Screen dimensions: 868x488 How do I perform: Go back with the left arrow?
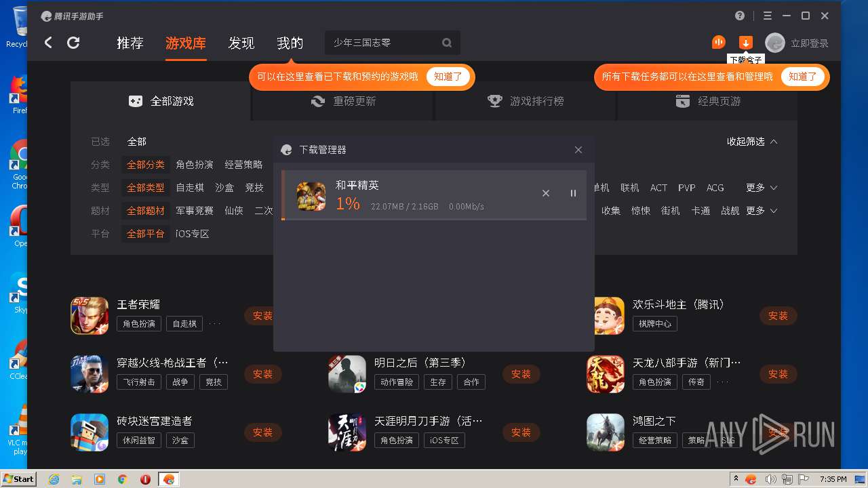48,43
